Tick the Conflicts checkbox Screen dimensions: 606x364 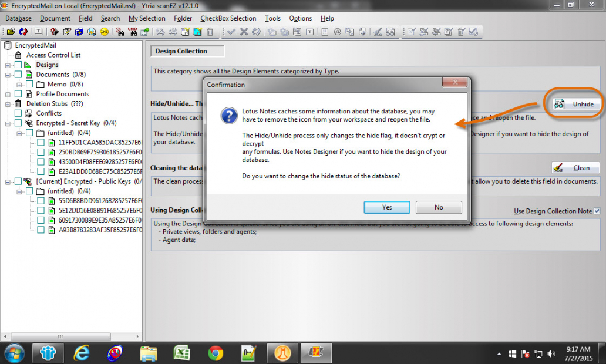point(18,113)
